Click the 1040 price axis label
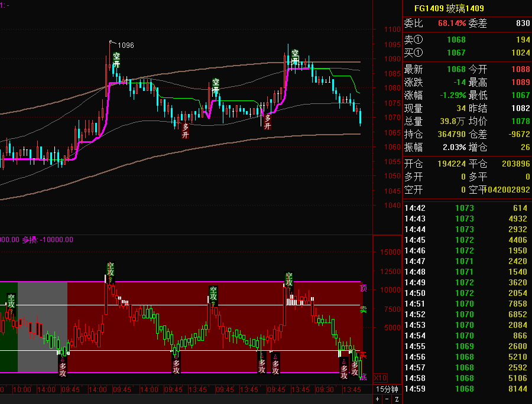The height and width of the screenshot is (404, 532). click(392, 206)
